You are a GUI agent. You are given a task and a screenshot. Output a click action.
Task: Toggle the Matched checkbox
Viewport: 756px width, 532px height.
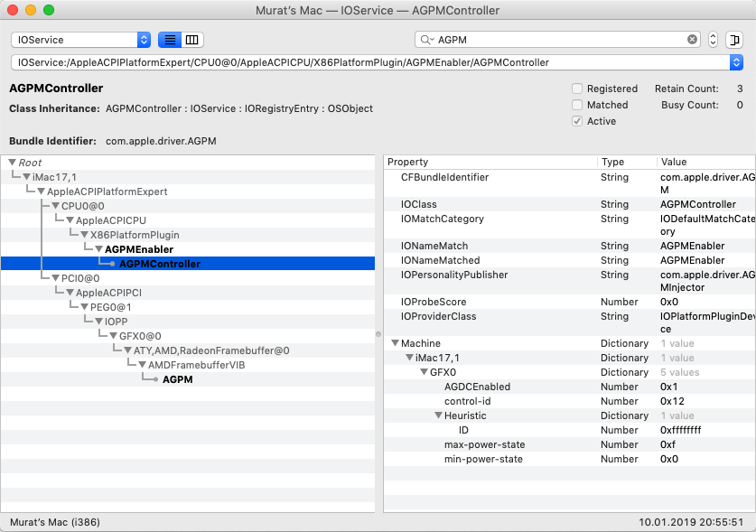pos(576,105)
